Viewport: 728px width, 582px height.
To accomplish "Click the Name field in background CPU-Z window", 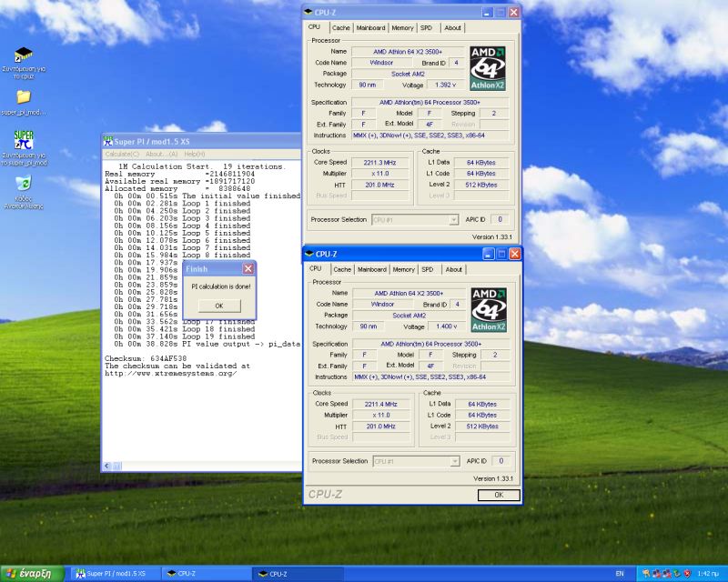I will [408, 52].
